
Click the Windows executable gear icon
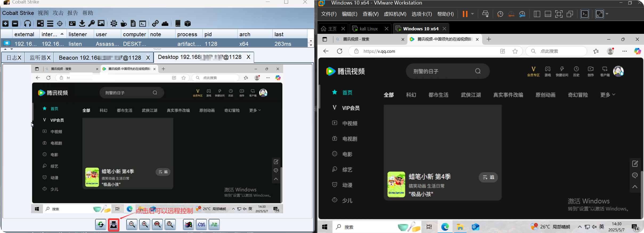pyautogui.click(x=114, y=24)
